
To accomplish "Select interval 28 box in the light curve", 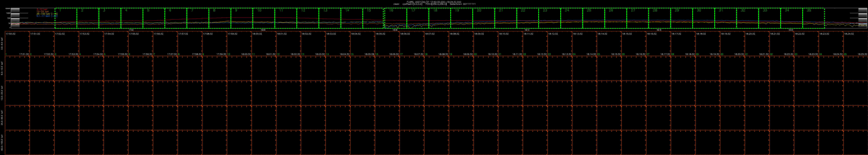I will (659, 18).
